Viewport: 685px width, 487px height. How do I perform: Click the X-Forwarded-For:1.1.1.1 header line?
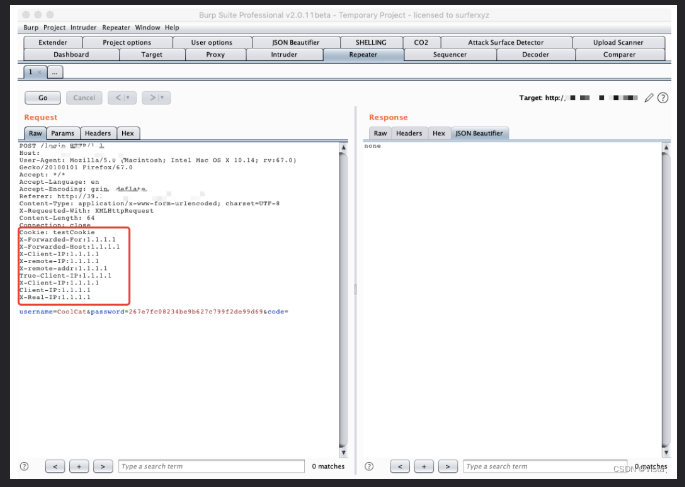pyautogui.click(x=68, y=239)
